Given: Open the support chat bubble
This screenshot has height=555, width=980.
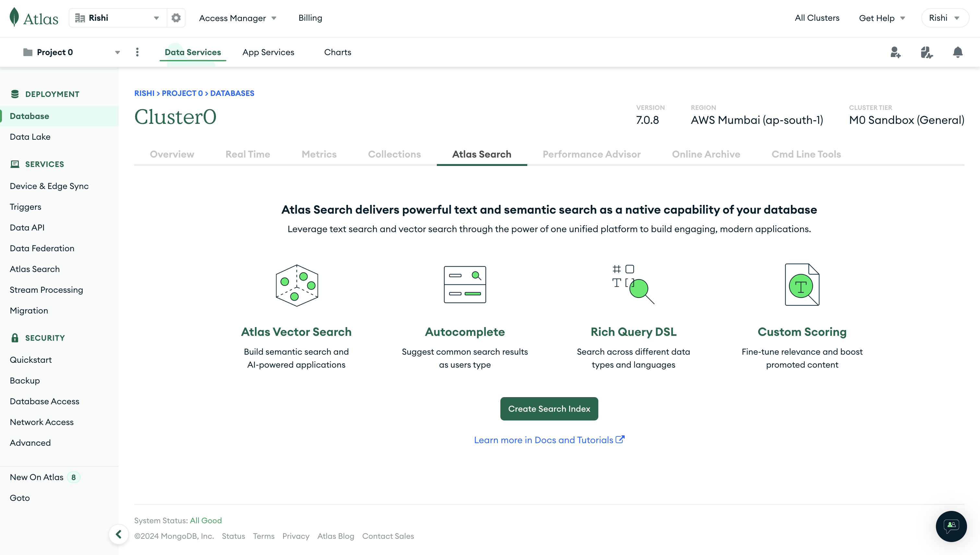Looking at the screenshot, I should (951, 526).
